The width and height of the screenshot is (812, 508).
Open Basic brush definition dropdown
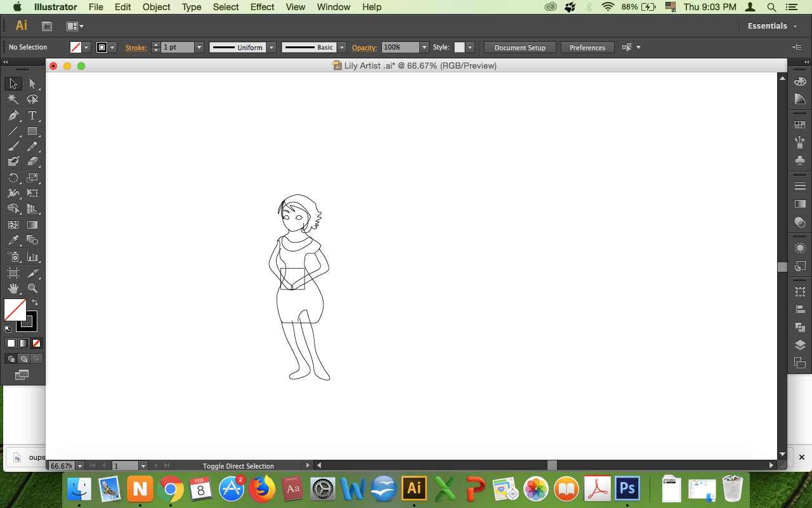pos(342,48)
